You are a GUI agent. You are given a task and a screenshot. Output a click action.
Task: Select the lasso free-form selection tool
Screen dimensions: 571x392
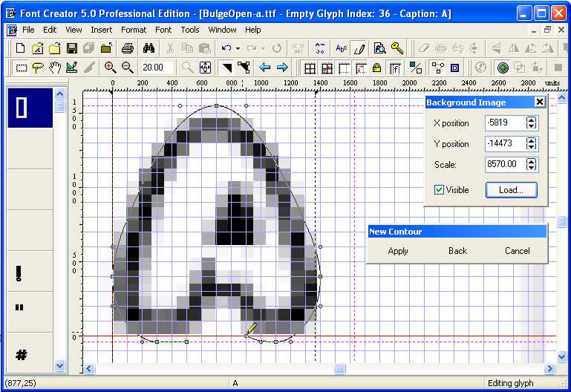38,68
